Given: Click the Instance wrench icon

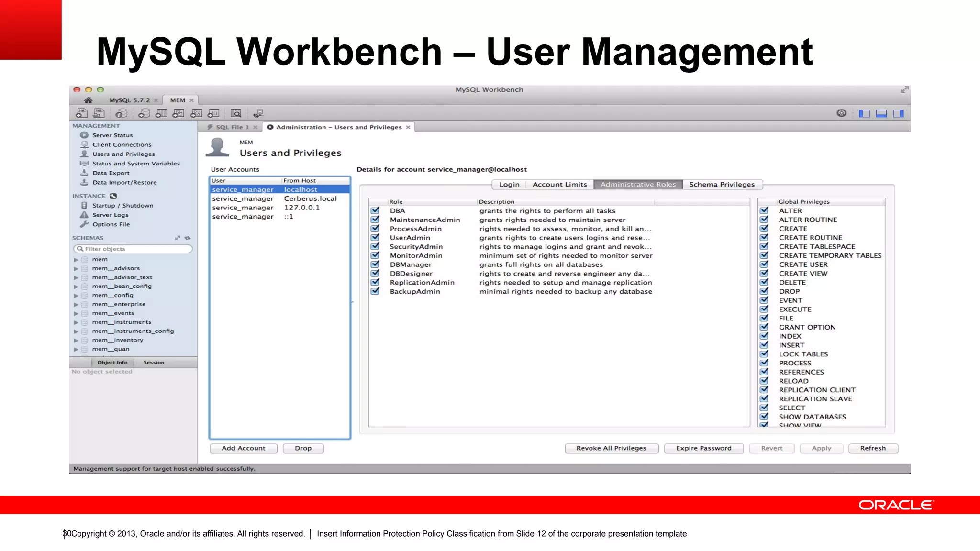Looking at the screenshot, I should [113, 196].
